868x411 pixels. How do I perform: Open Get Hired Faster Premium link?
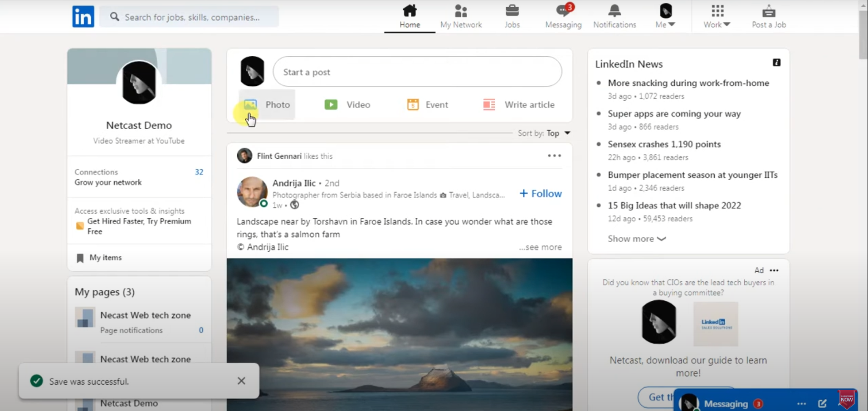pyautogui.click(x=139, y=226)
